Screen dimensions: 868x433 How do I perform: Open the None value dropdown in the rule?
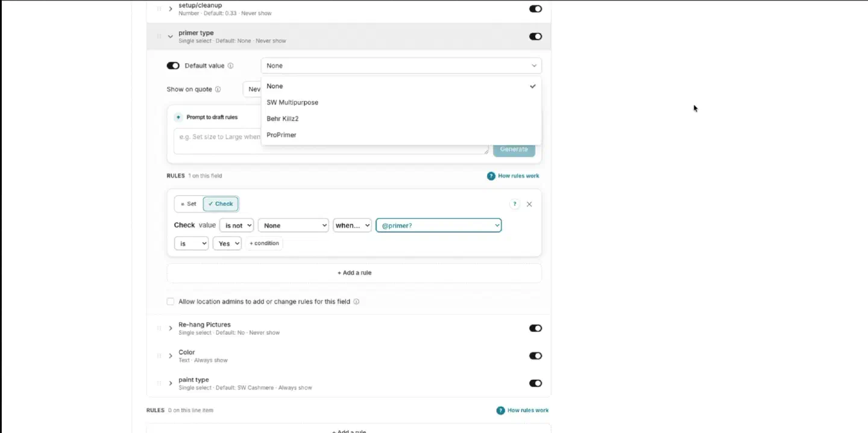[x=293, y=225]
